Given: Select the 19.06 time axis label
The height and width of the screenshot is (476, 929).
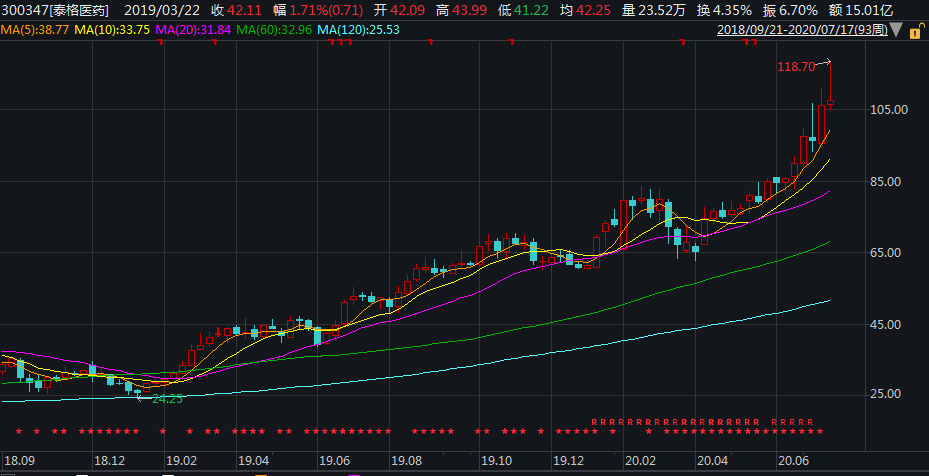Looking at the screenshot, I should 334,461.
